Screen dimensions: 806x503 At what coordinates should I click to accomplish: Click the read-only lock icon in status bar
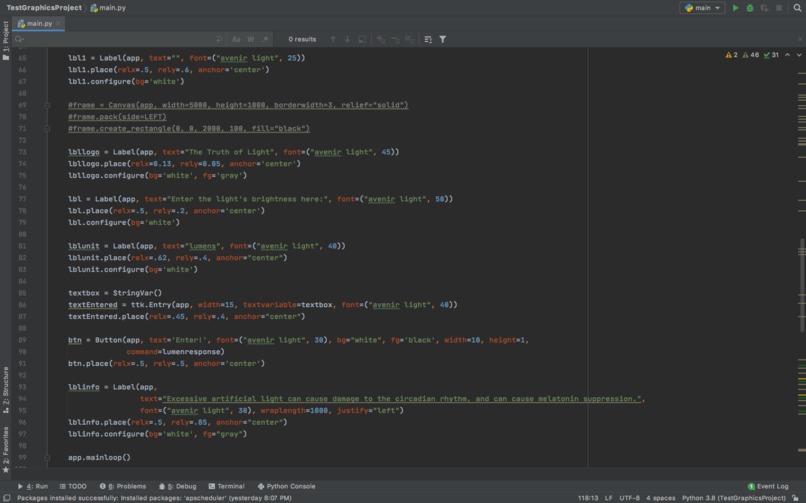coord(795,498)
